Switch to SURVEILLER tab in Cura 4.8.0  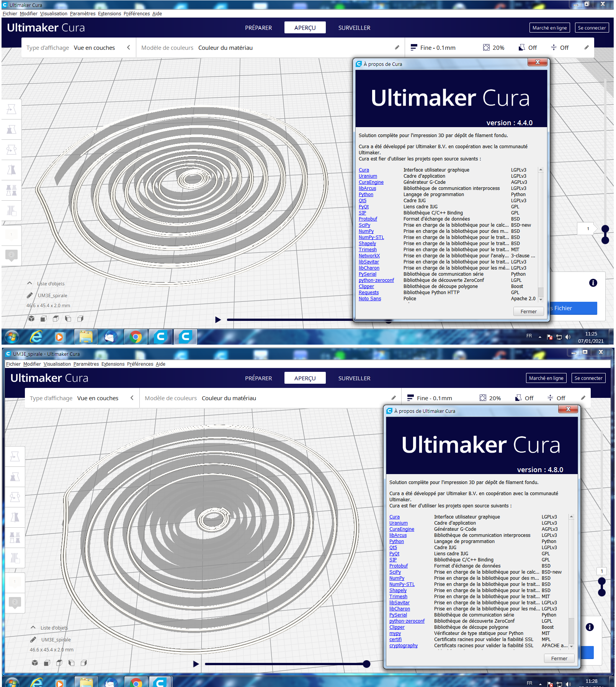click(354, 378)
